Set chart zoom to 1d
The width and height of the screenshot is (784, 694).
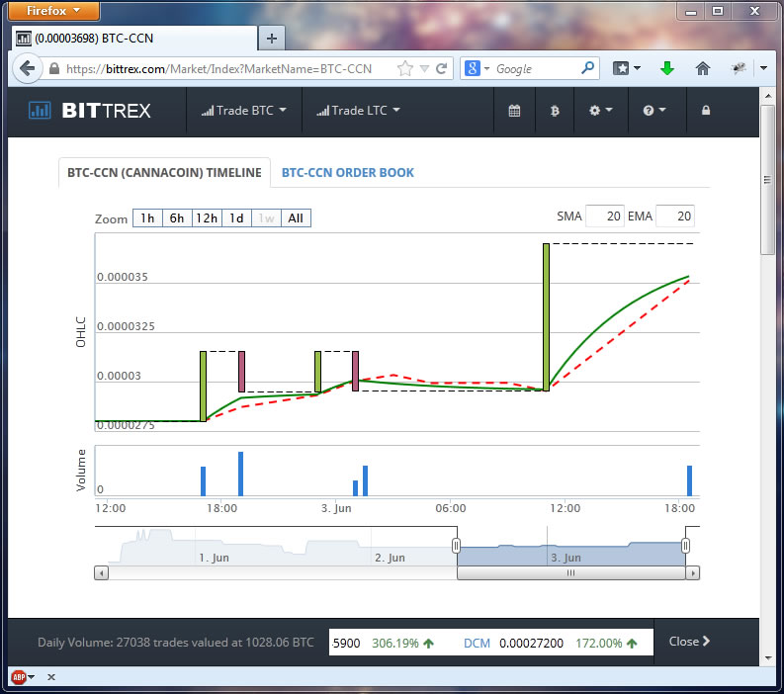click(236, 218)
